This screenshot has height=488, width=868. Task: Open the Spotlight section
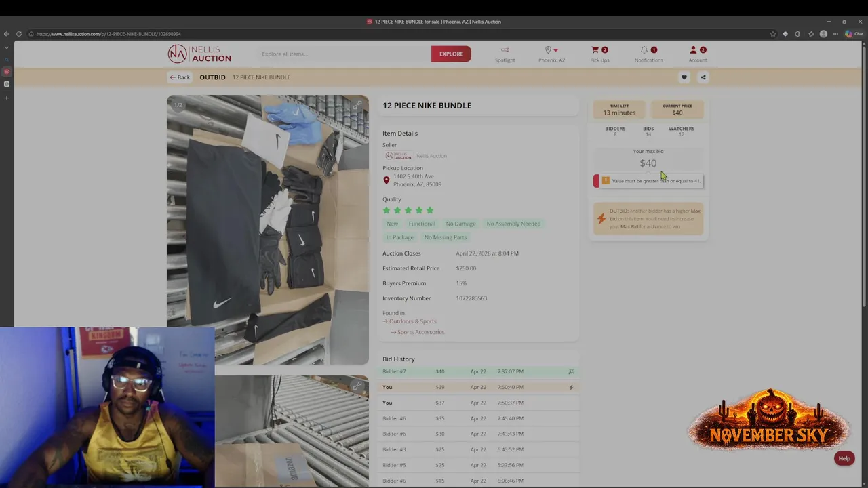505,54
